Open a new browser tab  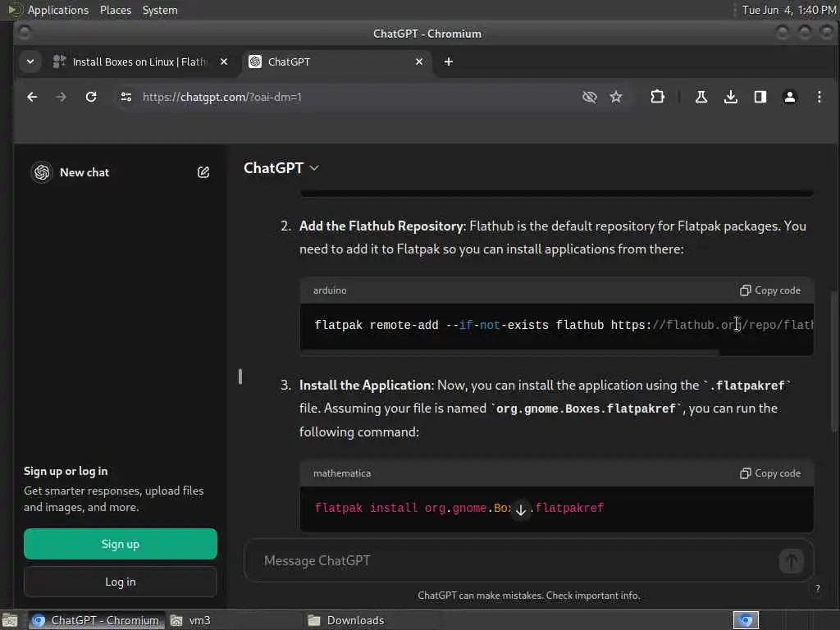(449, 62)
